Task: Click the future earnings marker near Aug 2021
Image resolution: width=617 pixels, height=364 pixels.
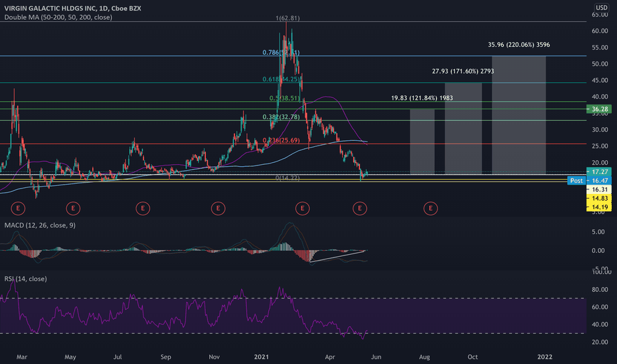Action: tap(430, 208)
